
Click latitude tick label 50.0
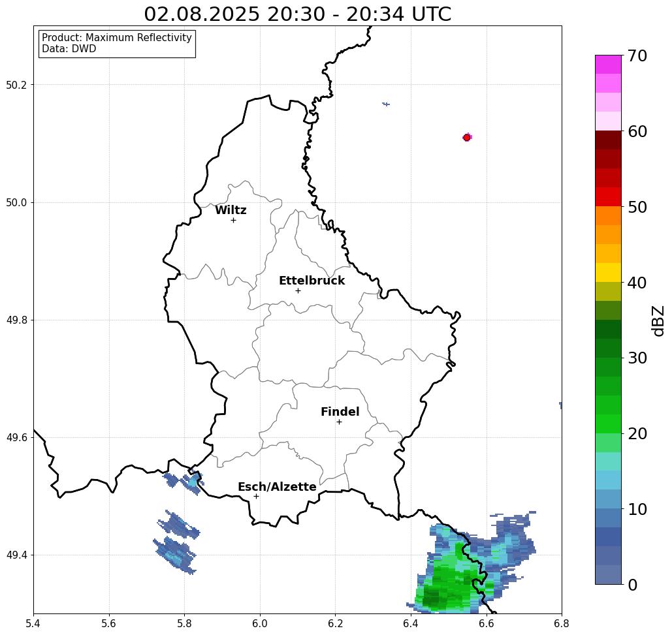pos(16,202)
